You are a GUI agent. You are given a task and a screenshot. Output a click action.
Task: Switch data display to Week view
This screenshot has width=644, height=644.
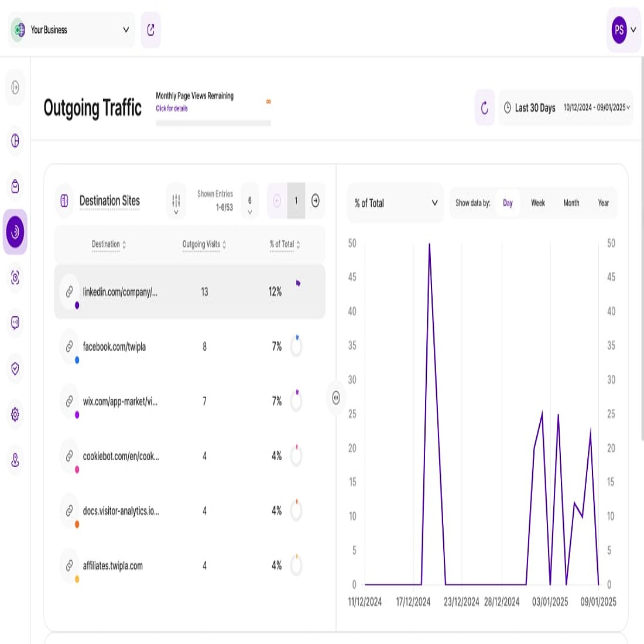tap(537, 203)
